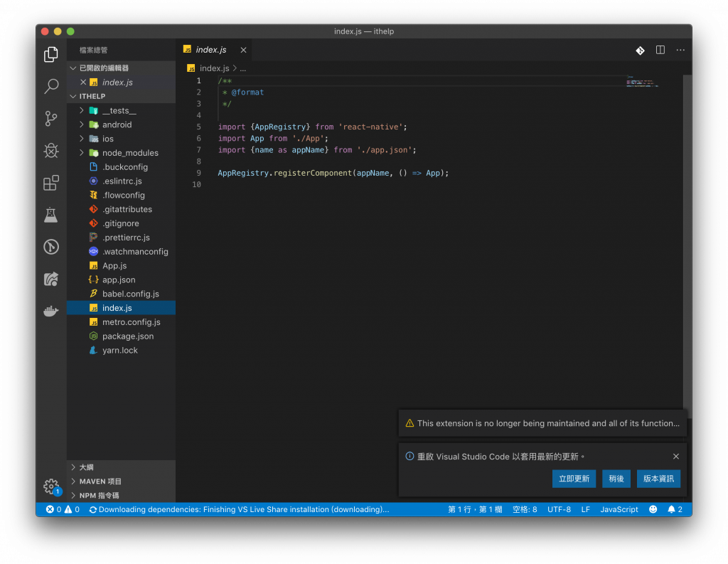Open metro.config.js file
Screen dimensions: 728x564
[121, 322]
